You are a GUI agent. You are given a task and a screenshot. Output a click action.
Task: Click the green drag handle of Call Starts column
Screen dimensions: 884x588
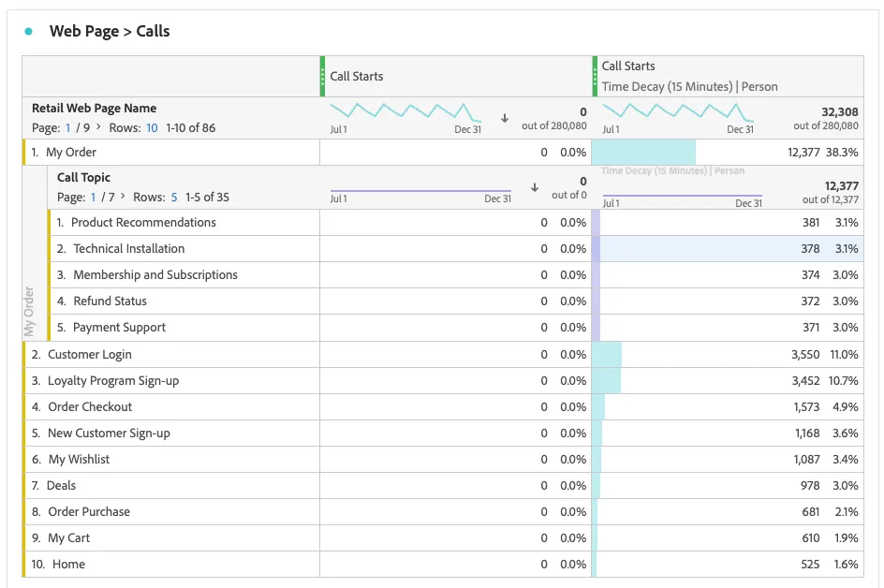322,76
